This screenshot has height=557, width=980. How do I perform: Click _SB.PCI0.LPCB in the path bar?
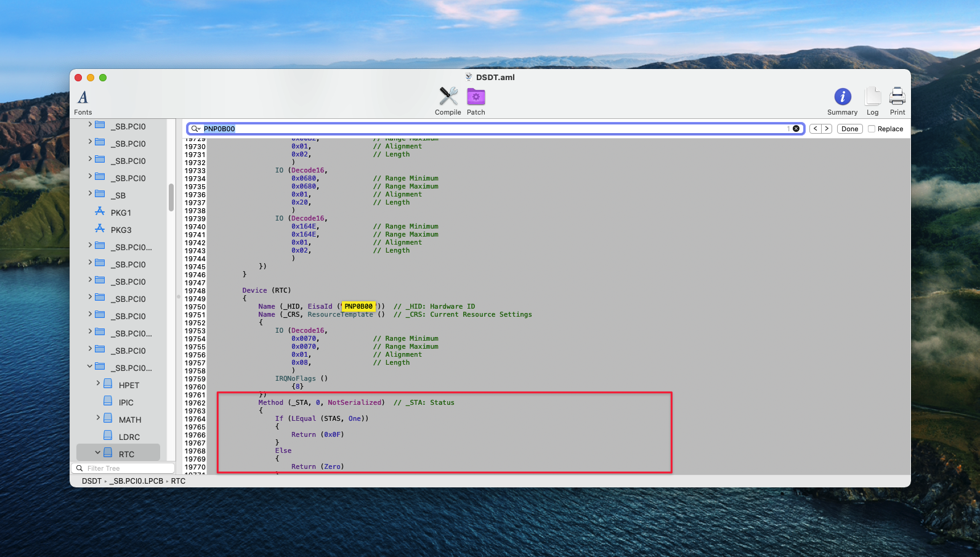click(x=136, y=481)
